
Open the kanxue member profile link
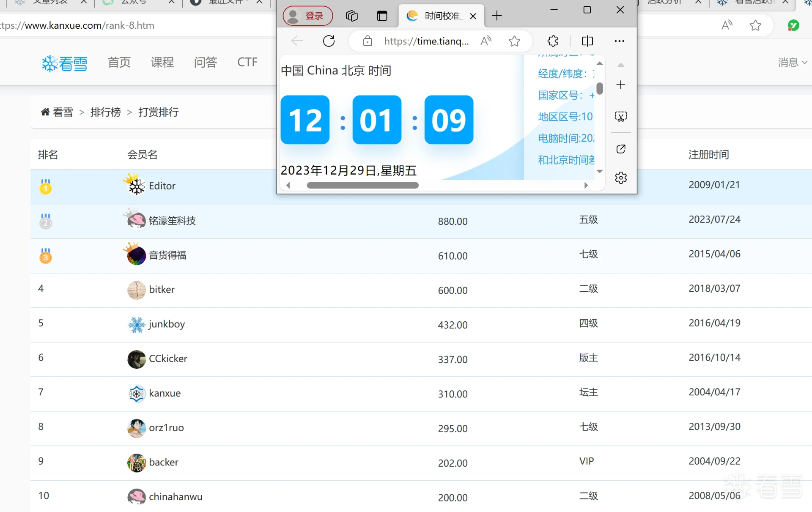click(x=165, y=393)
